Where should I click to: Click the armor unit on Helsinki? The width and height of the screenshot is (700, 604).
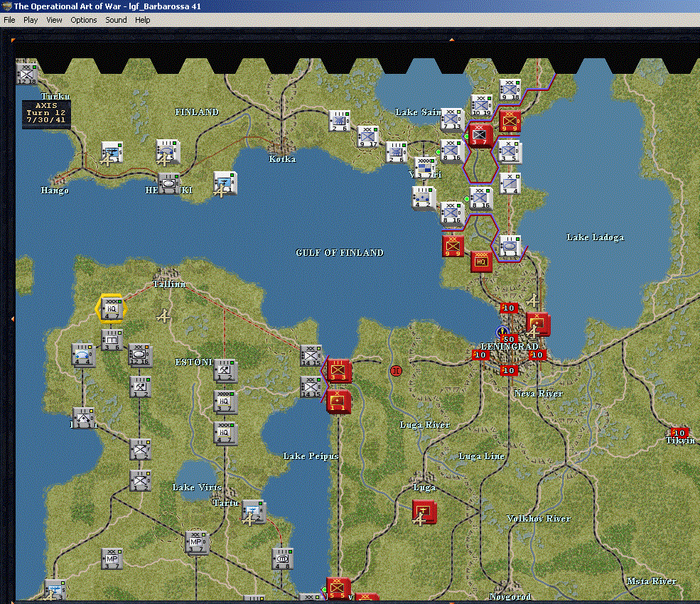point(168,183)
